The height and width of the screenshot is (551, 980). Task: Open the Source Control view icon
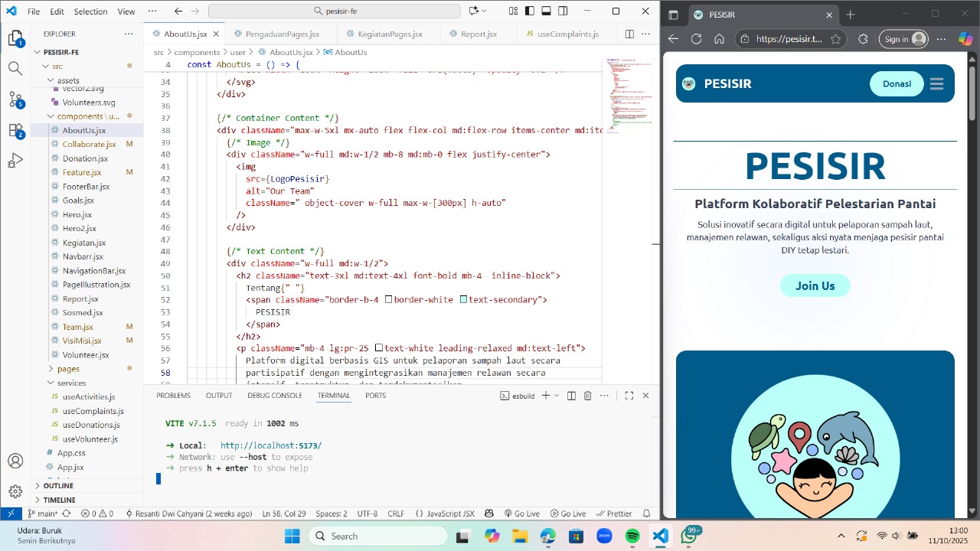[x=15, y=99]
